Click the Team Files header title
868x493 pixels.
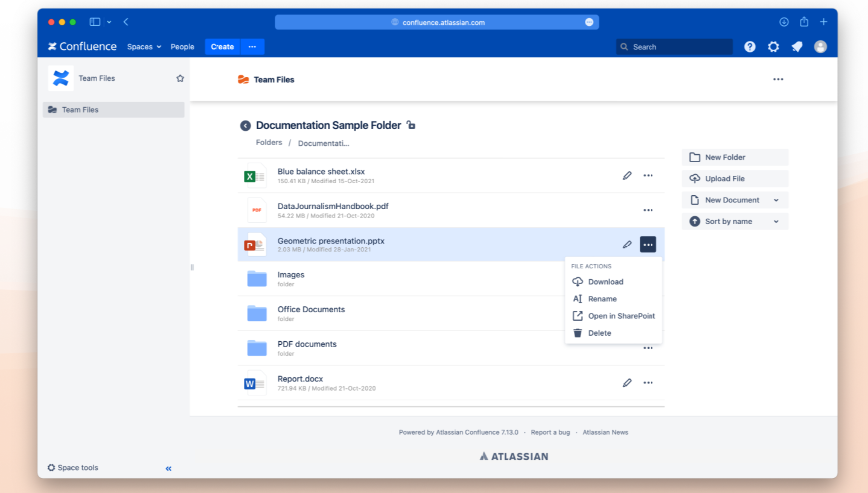[274, 80]
